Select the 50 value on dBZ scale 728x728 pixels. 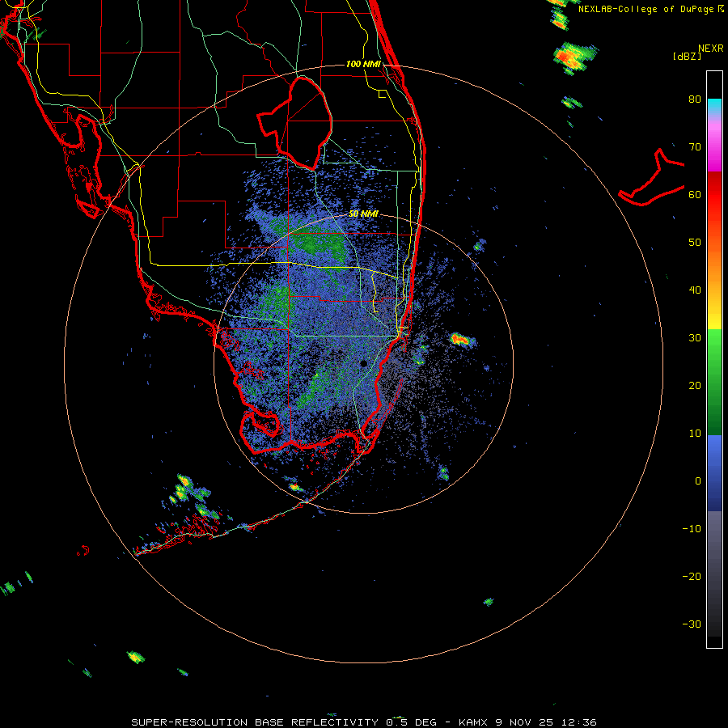(695, 243)
